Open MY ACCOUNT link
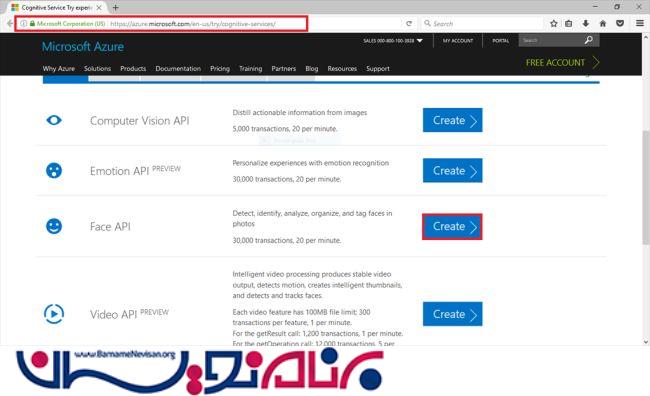 (458, 41)
